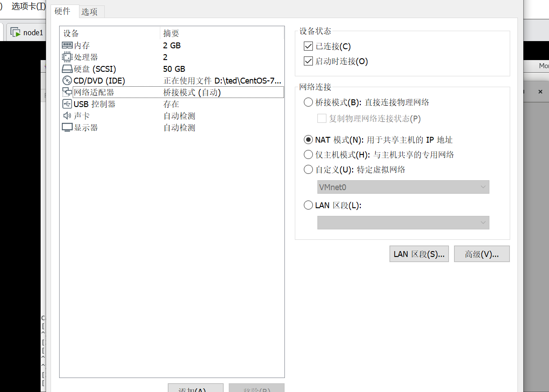Click the USB controller icon
The image size is (549, 392).
point(67,104)
